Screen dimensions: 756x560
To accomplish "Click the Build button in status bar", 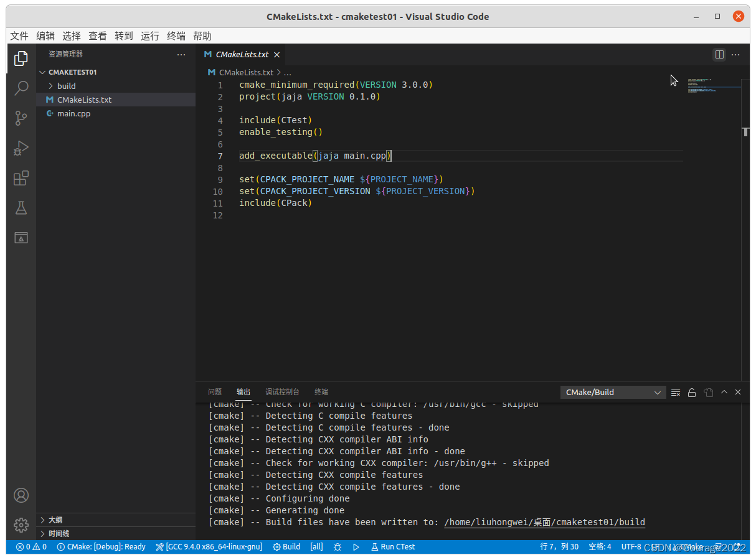I will (x=286, y=547).
